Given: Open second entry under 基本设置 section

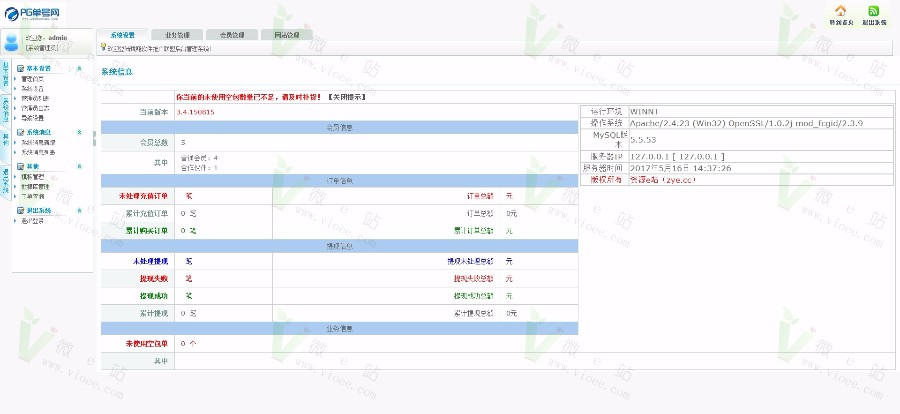Looking at the screenshot, I should (x=32, y=89).
